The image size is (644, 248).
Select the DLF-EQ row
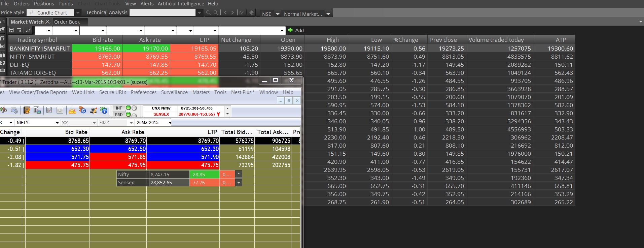click(292, 65)
